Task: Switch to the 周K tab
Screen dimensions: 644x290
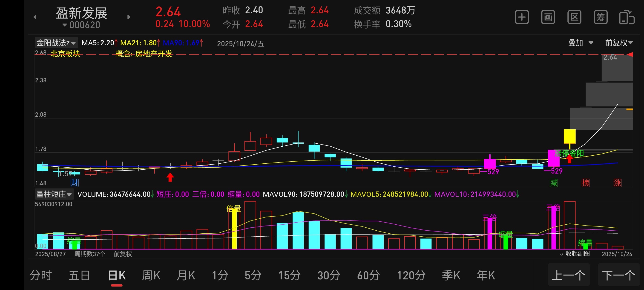Action: (x=151, y=275)
